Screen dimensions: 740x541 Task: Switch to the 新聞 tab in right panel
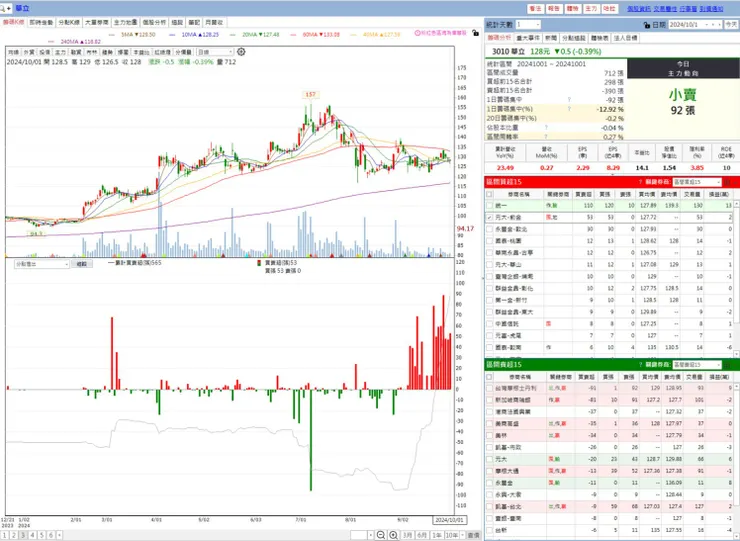[551, 38]
